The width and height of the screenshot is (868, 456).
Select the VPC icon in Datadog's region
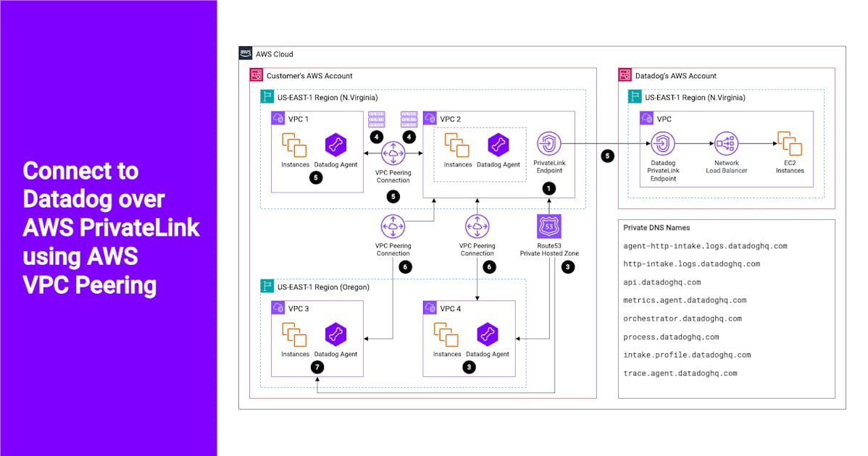pos(646,119)
